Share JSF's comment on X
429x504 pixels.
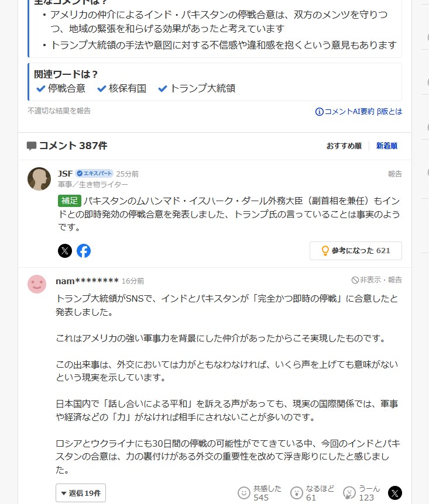click(65, 251)
